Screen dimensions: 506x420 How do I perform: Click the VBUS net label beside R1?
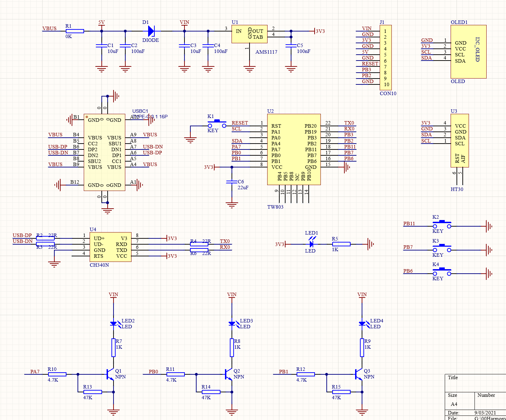(49, 28)
